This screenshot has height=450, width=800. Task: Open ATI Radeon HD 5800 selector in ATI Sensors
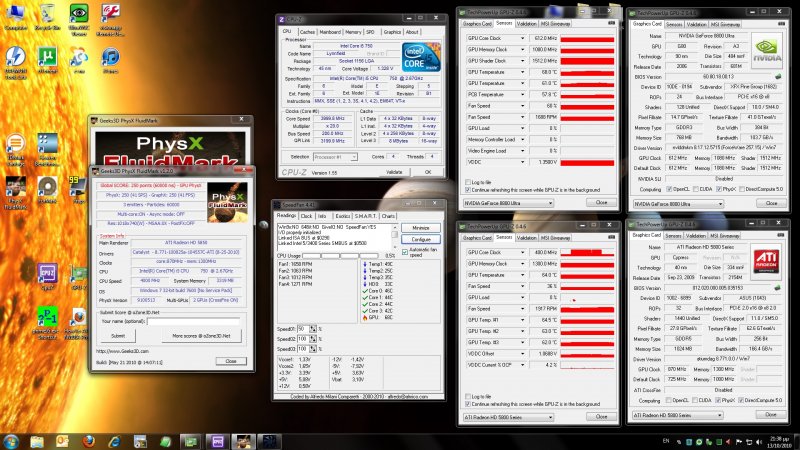(508, 417)
